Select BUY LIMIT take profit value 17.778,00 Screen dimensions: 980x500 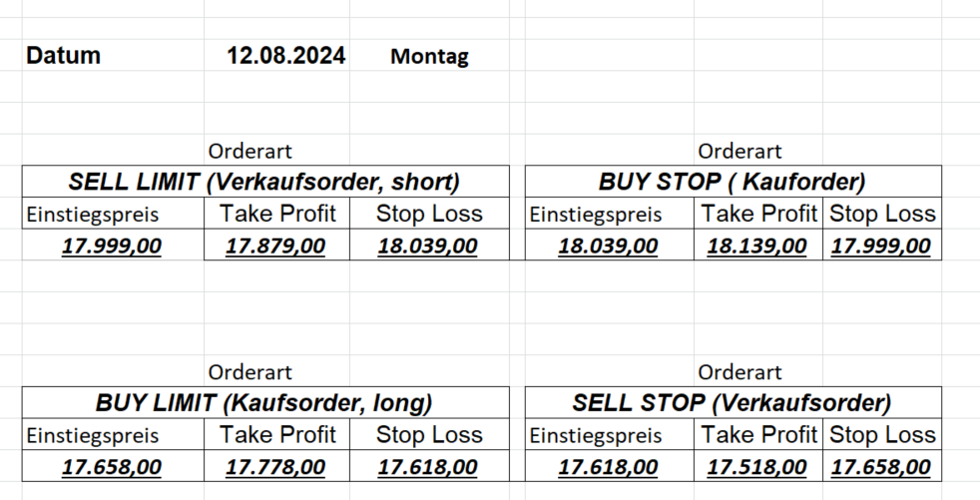[275, 466]
